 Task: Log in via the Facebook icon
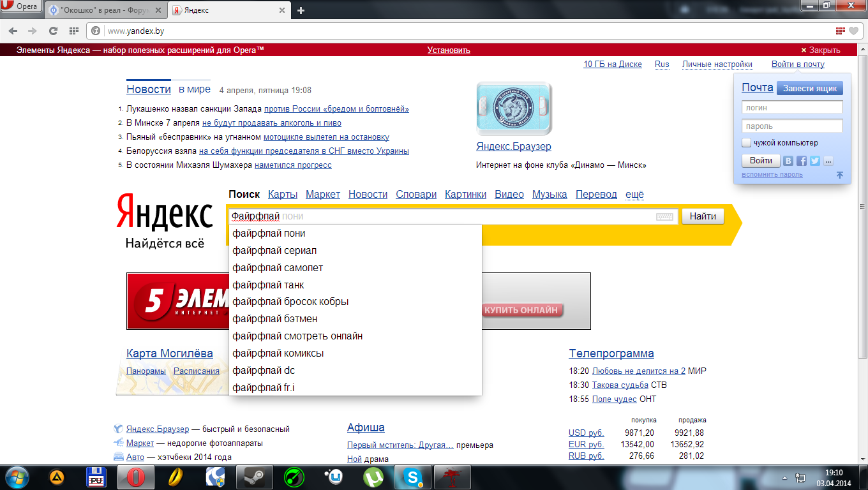tap(802, 161)
